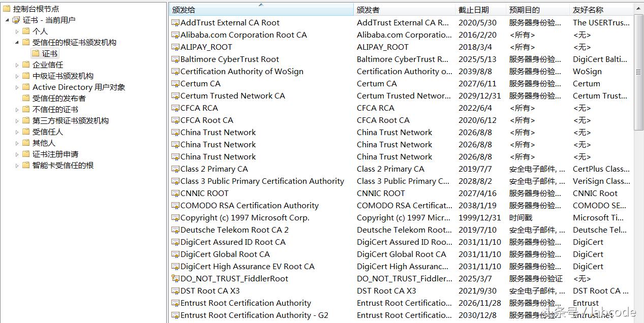Viewport: 644px width, 323px height.
Task: Click the CNNIC ROOT certificate icon
Action: [x=175, y=193]
